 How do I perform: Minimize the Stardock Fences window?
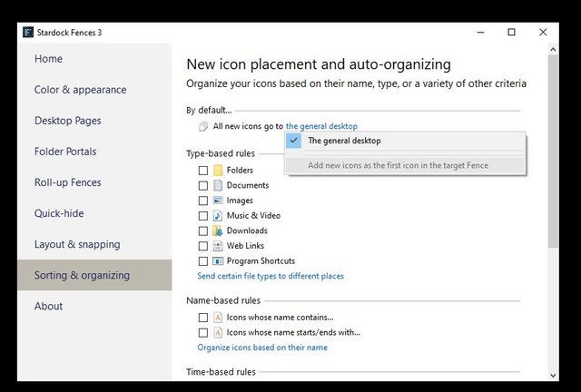[x=480, y=33]
